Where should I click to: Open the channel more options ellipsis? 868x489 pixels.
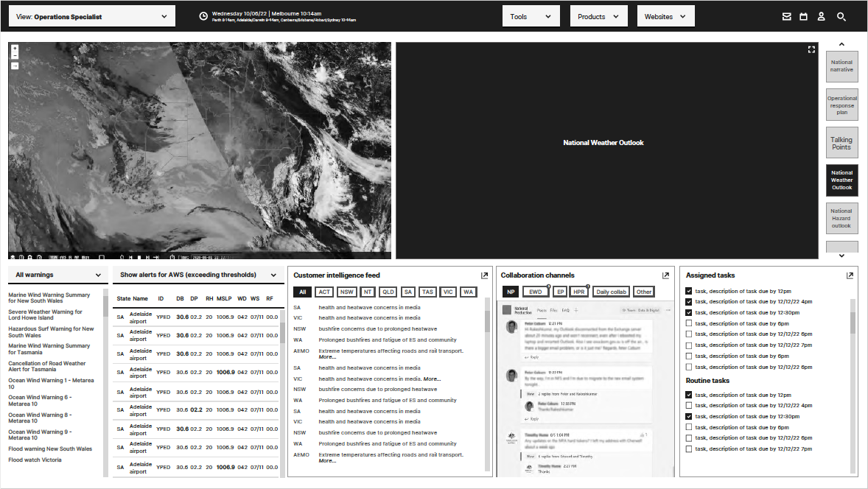[x=668, y=310]
